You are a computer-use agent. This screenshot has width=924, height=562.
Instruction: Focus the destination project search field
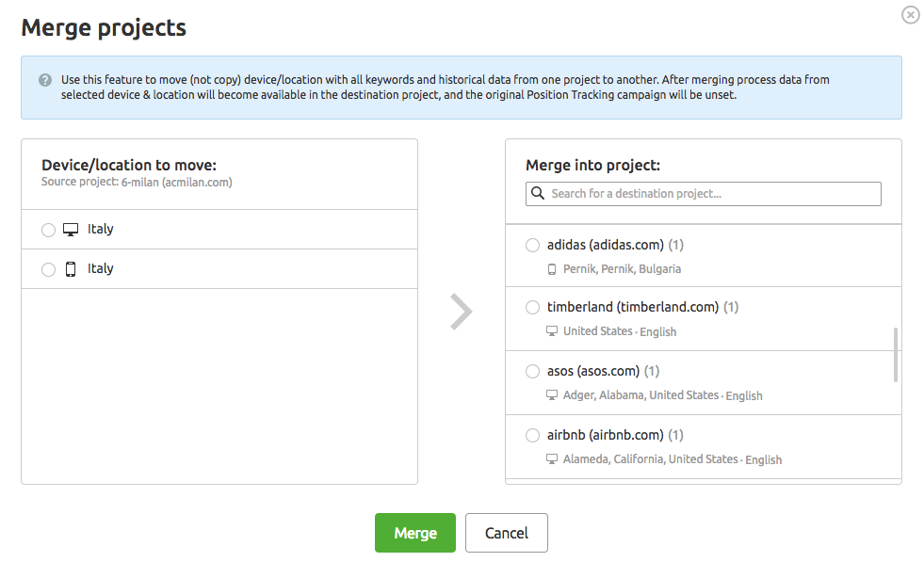tap(704, 194)
